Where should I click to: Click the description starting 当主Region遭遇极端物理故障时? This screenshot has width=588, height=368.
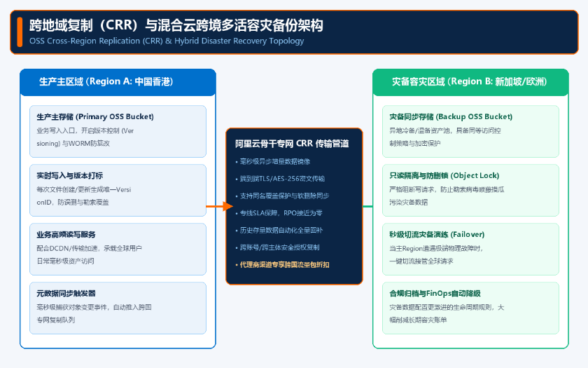click(437, 255)
